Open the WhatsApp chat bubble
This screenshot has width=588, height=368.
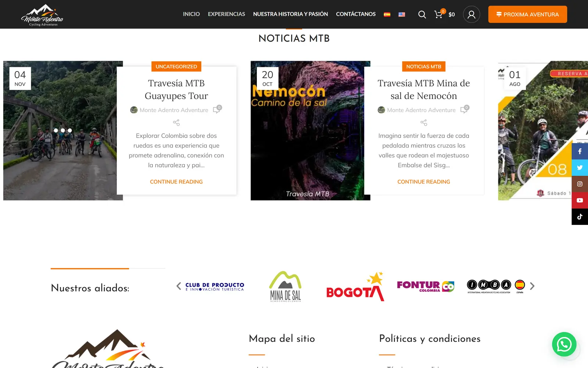tap(564, 344)
